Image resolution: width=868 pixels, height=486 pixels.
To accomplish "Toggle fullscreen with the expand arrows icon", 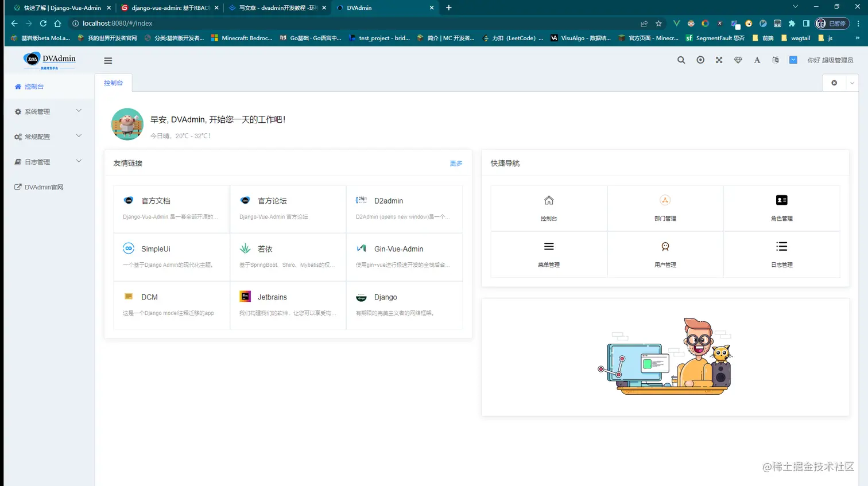I will click(x=719, y=60).
